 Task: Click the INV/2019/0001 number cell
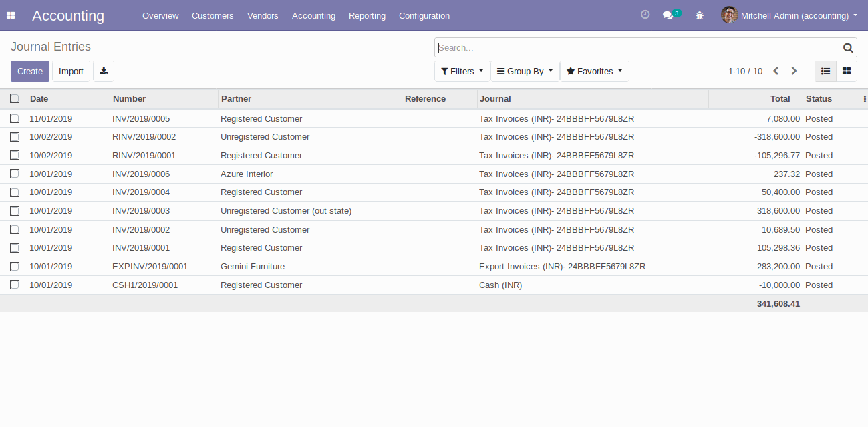tap(141, 248)
